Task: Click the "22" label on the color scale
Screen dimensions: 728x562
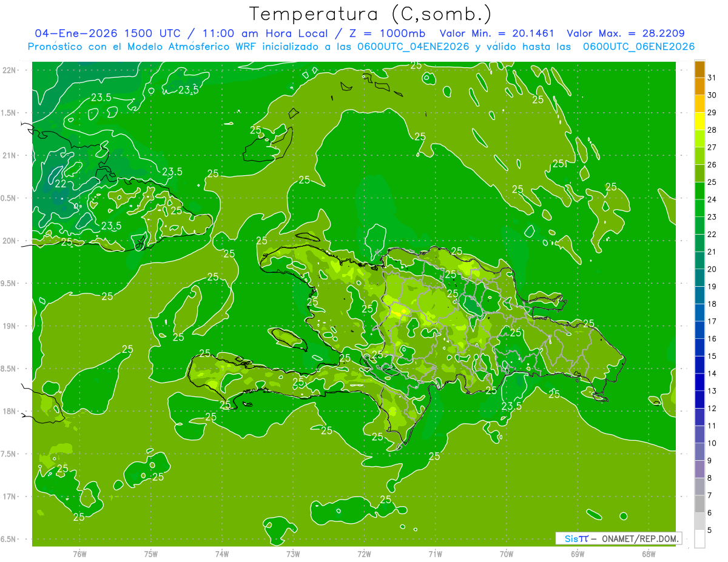Action: (712, 234)
